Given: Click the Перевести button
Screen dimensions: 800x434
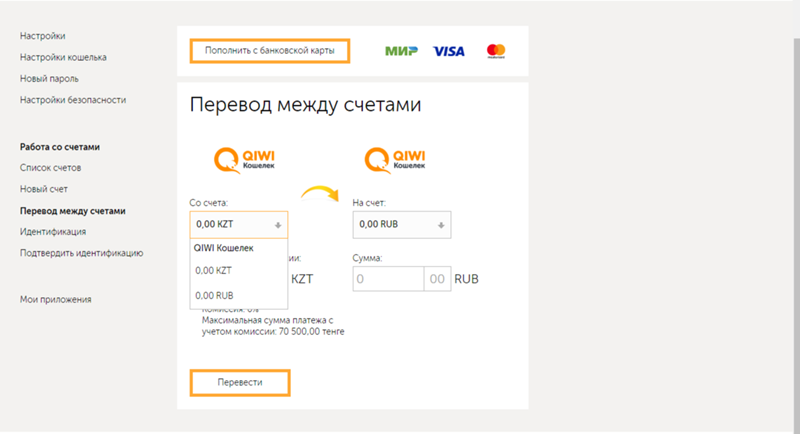Looking at the screenshot, I should 239,383.
